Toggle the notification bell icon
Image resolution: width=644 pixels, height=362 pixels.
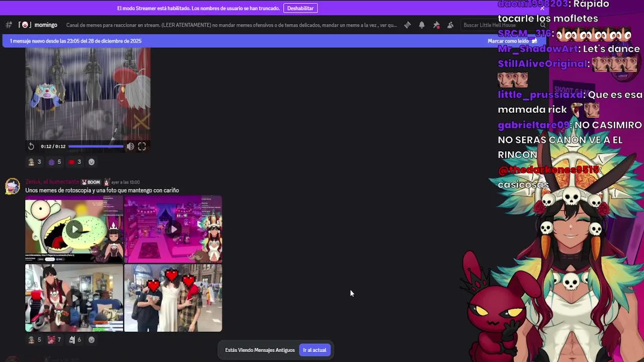pos(422,25)
